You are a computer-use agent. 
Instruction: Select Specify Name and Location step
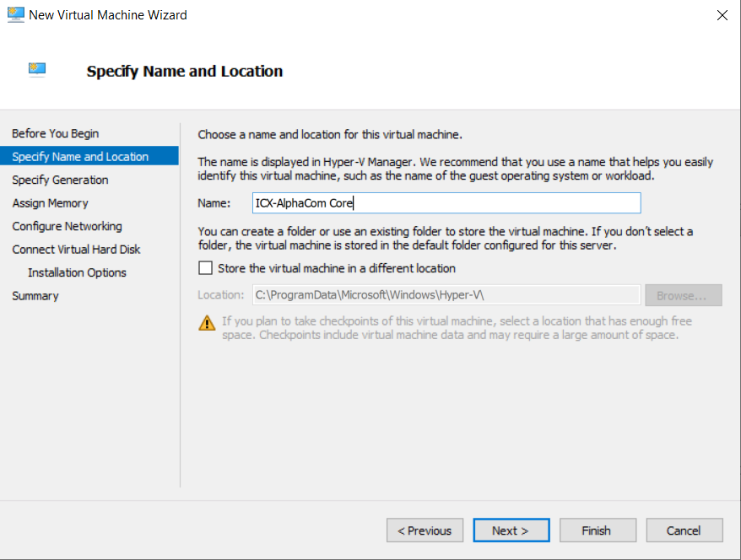(x=80, y=157)
